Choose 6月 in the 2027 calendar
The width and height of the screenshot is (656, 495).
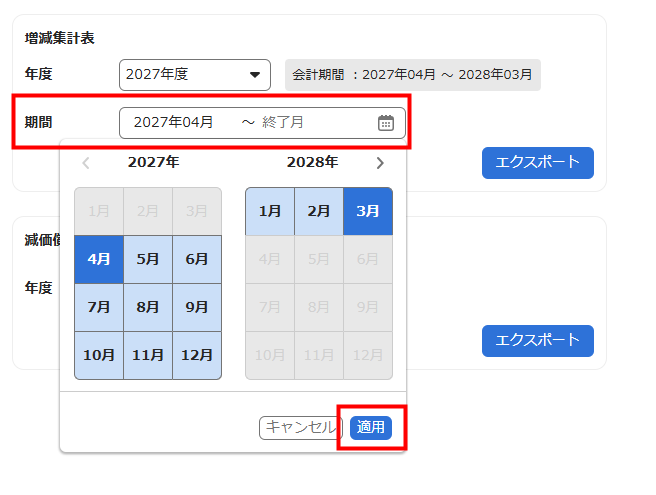point(197,259)
